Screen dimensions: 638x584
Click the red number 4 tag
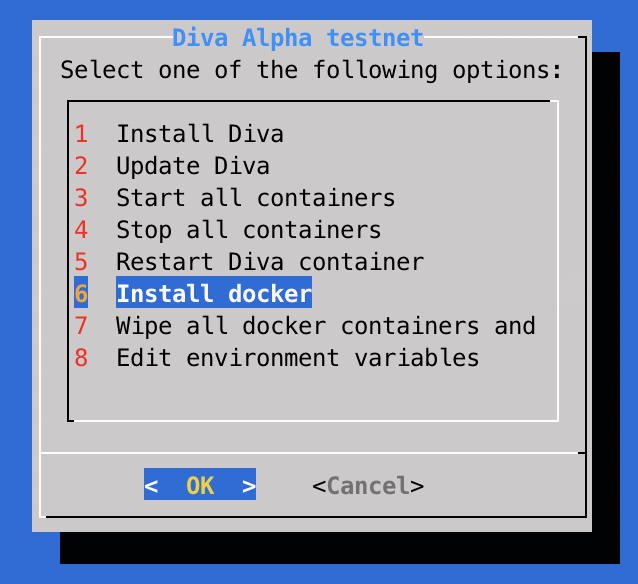pos(81,230)
